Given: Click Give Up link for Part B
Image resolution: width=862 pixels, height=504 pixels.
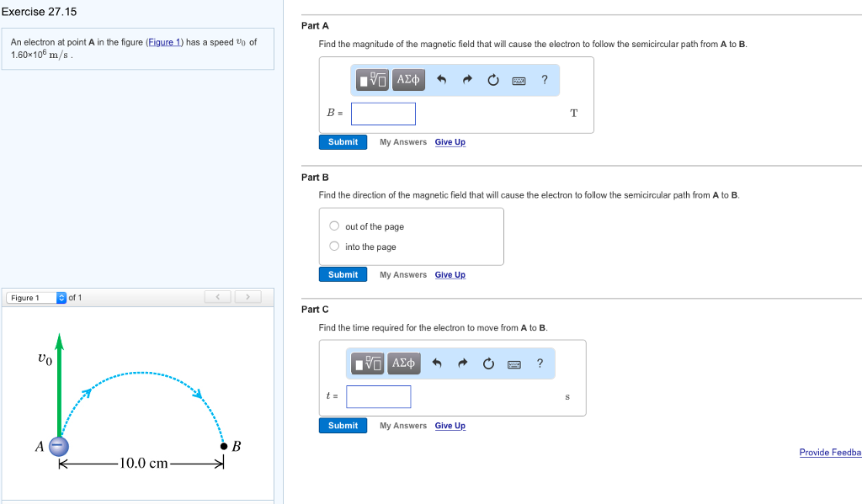Looking at the screenshot, I should [x=450, y=275].
